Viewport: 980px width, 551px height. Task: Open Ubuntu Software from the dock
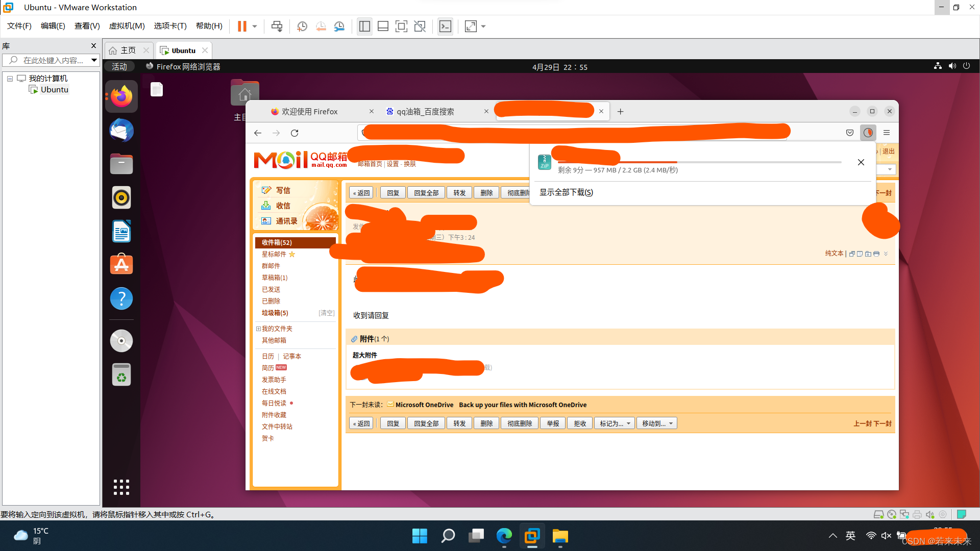[121, 265]
